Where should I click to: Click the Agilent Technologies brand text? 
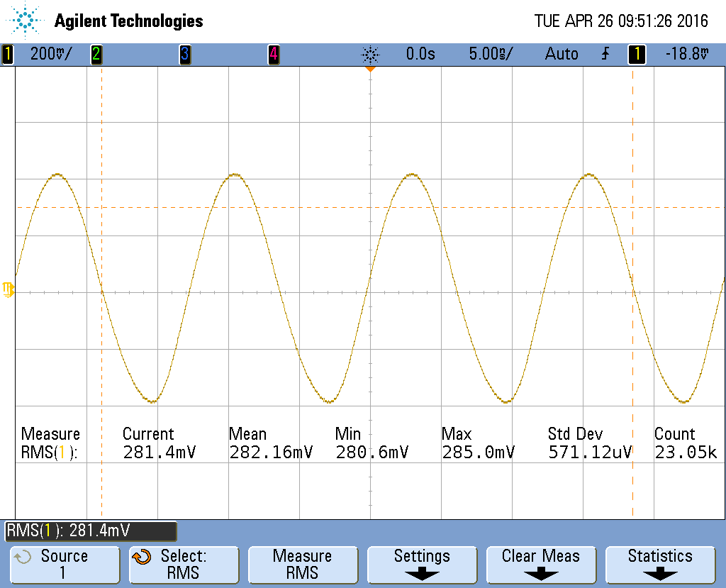129,21
